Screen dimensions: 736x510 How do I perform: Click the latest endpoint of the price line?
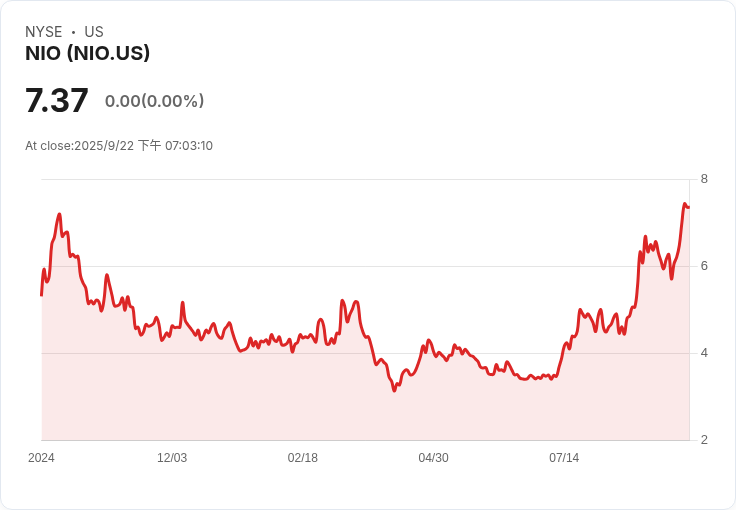point(688,207)
